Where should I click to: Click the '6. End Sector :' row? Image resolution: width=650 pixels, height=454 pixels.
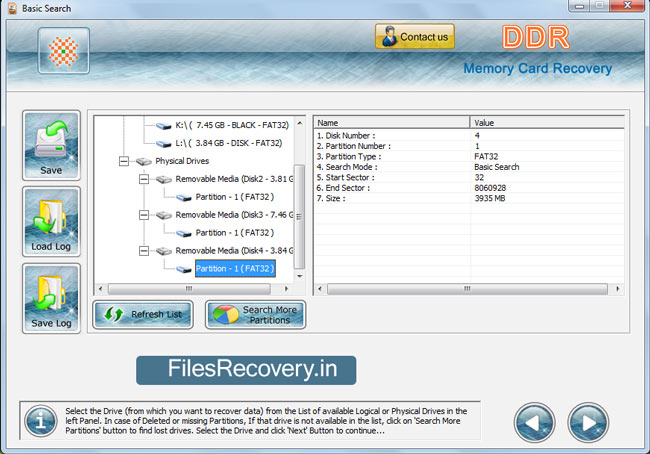(x=469, y=188)
